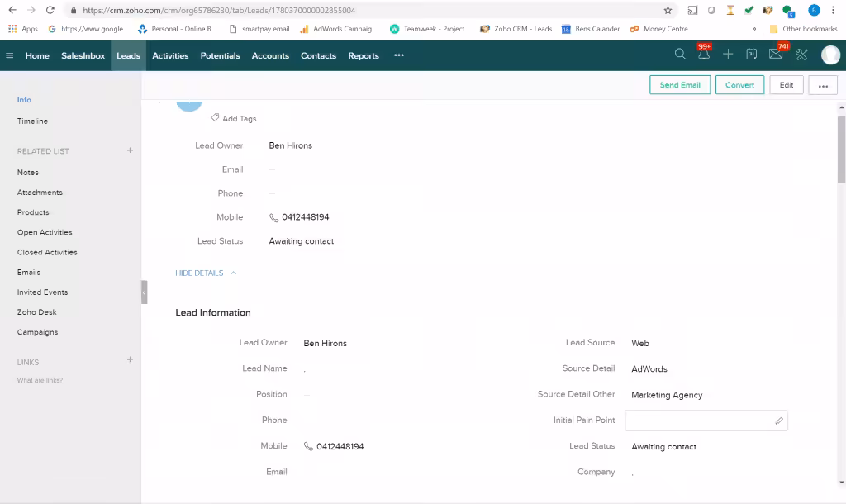Click the user profile avatar
The image size is (846, 504).
[x=830, y=55]
